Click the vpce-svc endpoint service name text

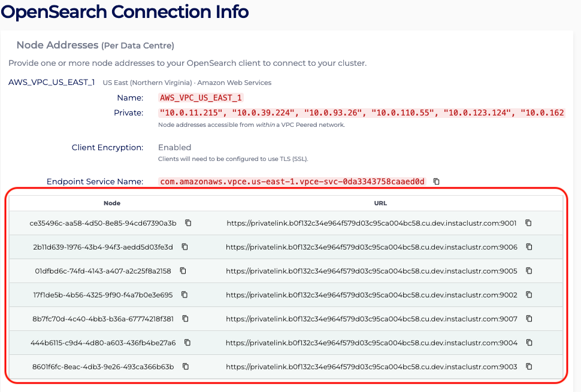click(292, 181)
